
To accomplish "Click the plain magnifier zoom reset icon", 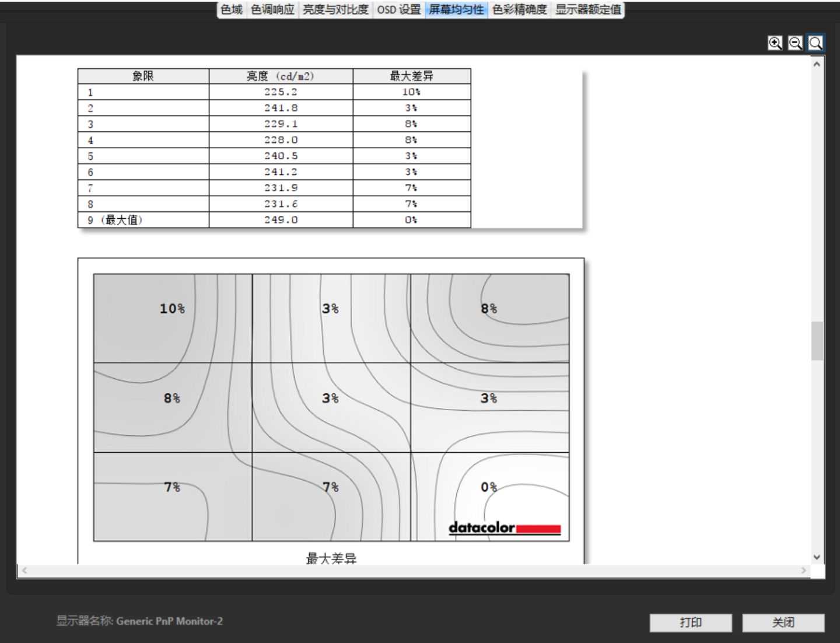I will click(x=815, y=43).
